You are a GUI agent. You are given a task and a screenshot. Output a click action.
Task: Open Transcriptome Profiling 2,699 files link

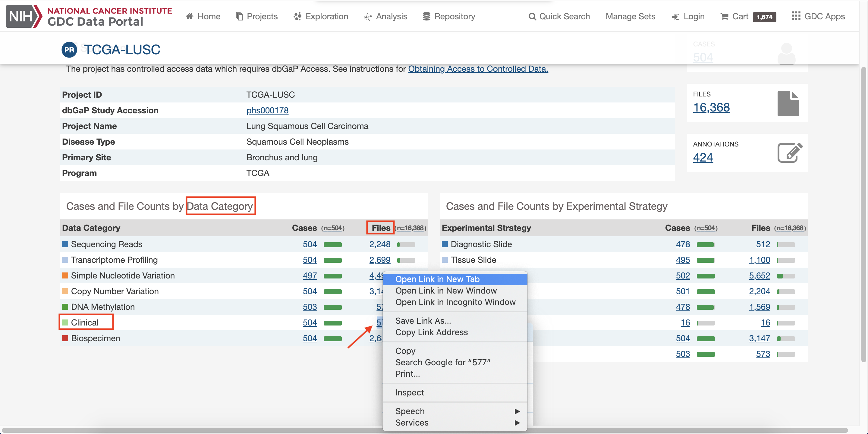(x=380, y=260)
